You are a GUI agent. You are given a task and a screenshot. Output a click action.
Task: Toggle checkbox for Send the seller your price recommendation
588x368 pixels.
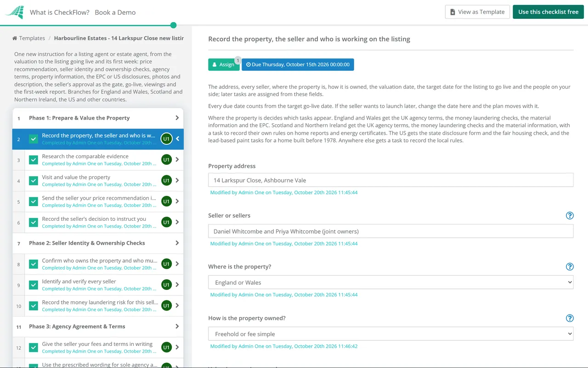pos(34,201)
